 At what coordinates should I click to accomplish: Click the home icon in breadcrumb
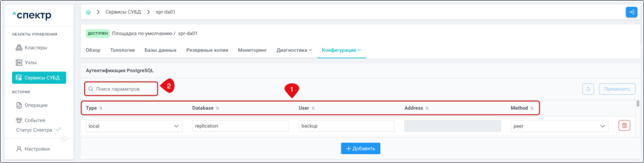(x=88, y=12)
